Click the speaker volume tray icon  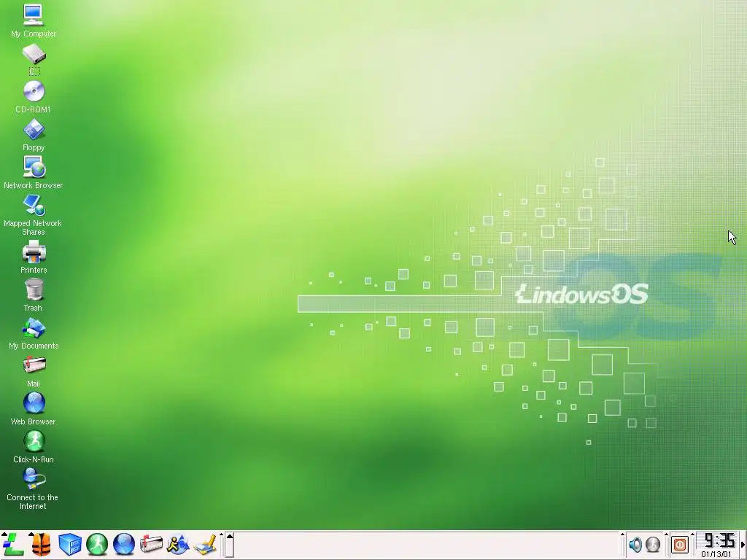[635, 544]
